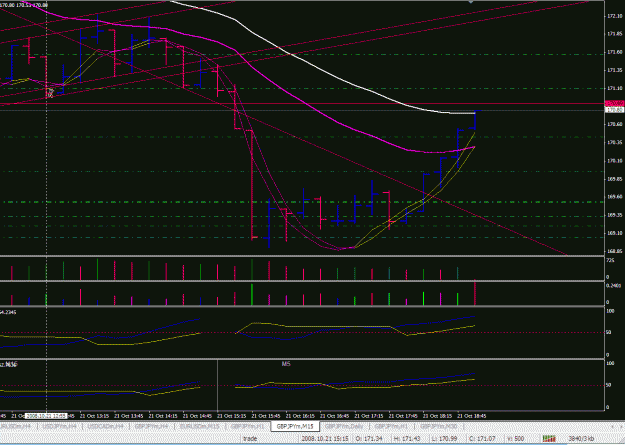
Task: Click the OHLC readout at the chart's top-left
Action: pos(24,5)
